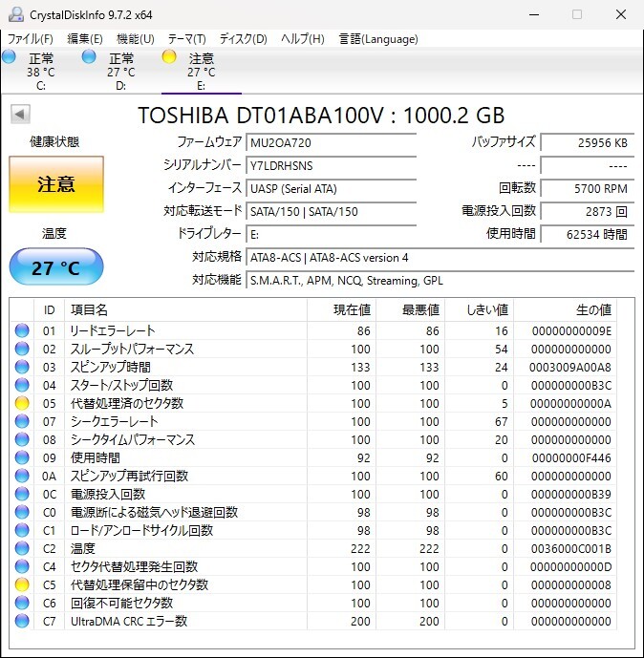
Task: Minimize the CrystalDiskInfo window
Action: [534, 14]
